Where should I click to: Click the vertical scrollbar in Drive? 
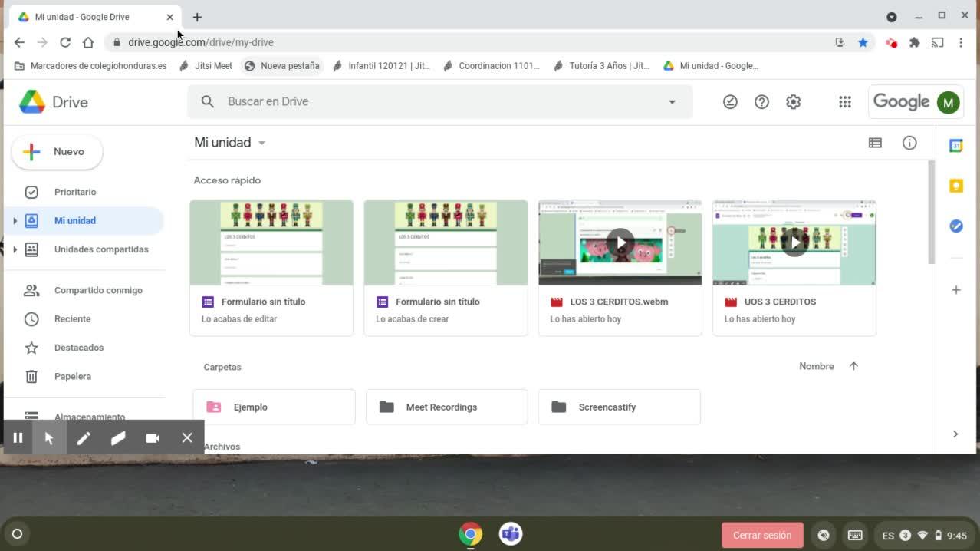[x=932, y=213]
